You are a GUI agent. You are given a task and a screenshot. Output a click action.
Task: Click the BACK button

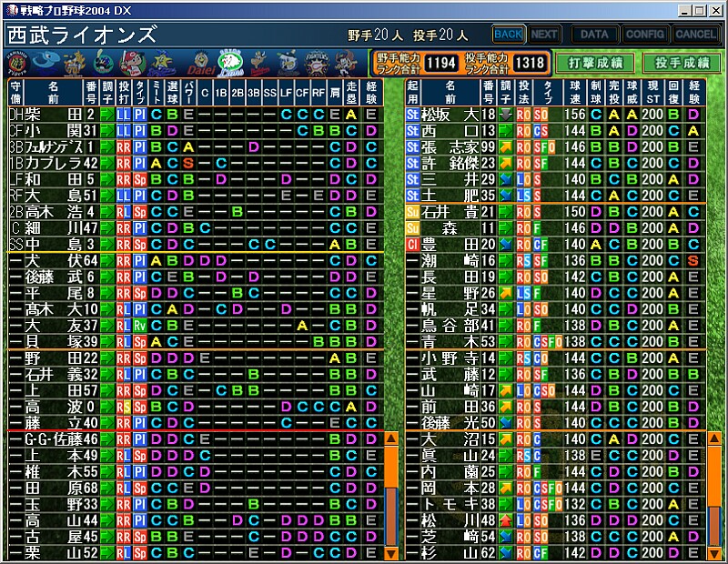(x=509, y=35)
